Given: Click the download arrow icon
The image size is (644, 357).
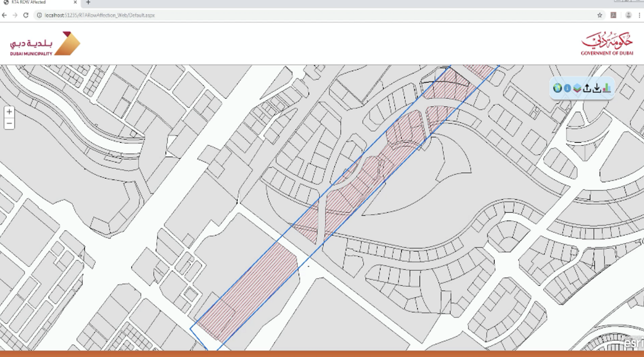Looking at the screenshot, I should [596, 88].
